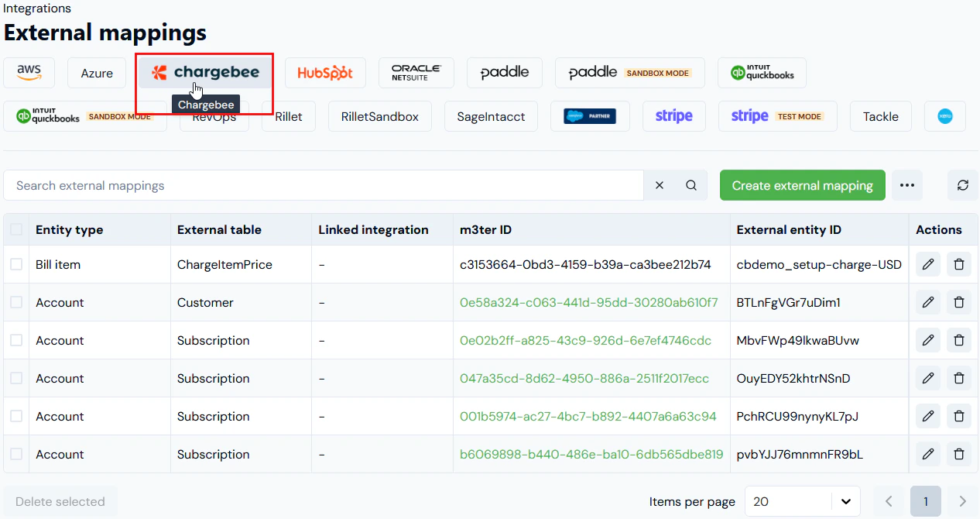The height and width of the screenshot is (519, 980).
Task: Edit the OuyEDY52khtrNSnD mapping
Action: coord(928,378)
